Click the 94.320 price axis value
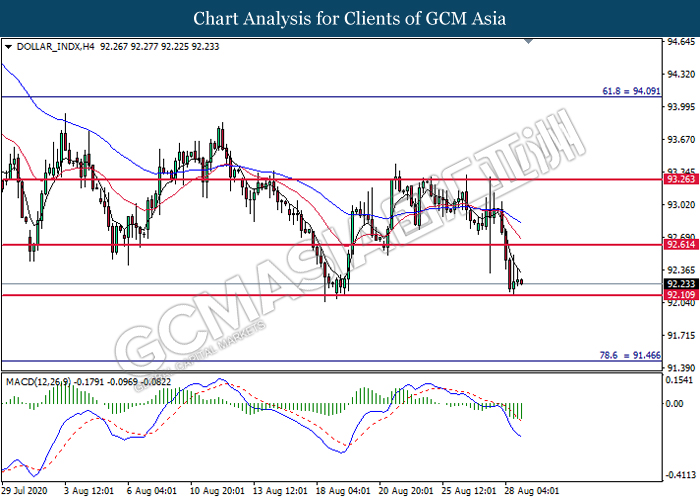This screenshot has height=500, width=700. 681,75
